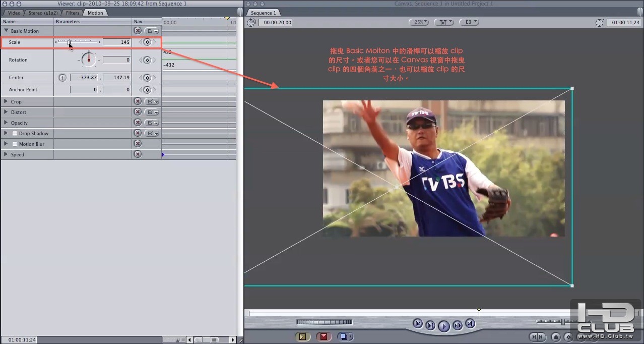
Task: Click the Canvas duration clock icon
Action: (x=251, y=23)
